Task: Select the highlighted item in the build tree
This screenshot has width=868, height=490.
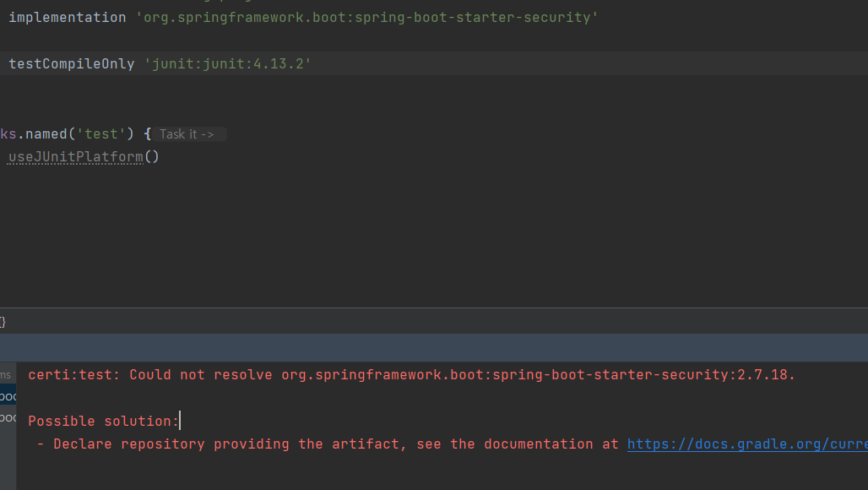Action: click(x=8, y=395)
